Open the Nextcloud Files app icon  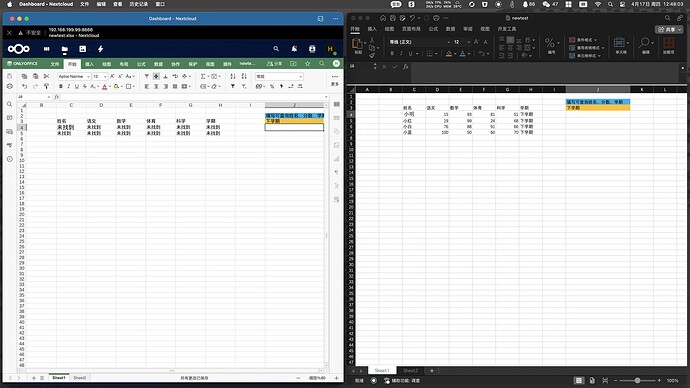pos(65,49)
